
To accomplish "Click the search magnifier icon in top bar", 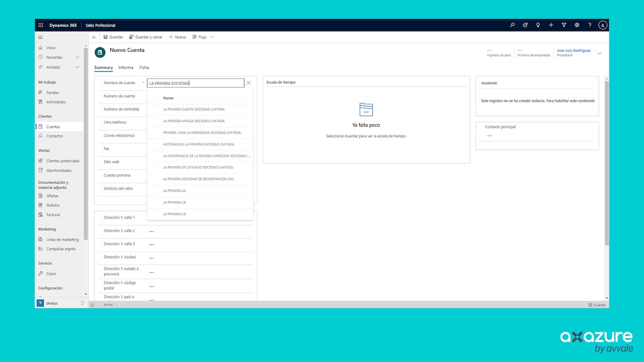I will pos(512,25).
